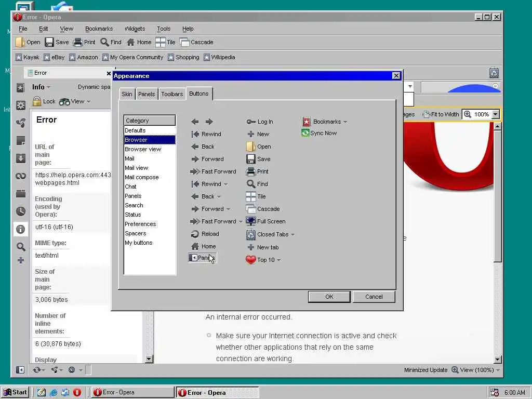532x399 pixels.
Task: Select Defaults in the Category list
Action: click(x=150, y=130)
